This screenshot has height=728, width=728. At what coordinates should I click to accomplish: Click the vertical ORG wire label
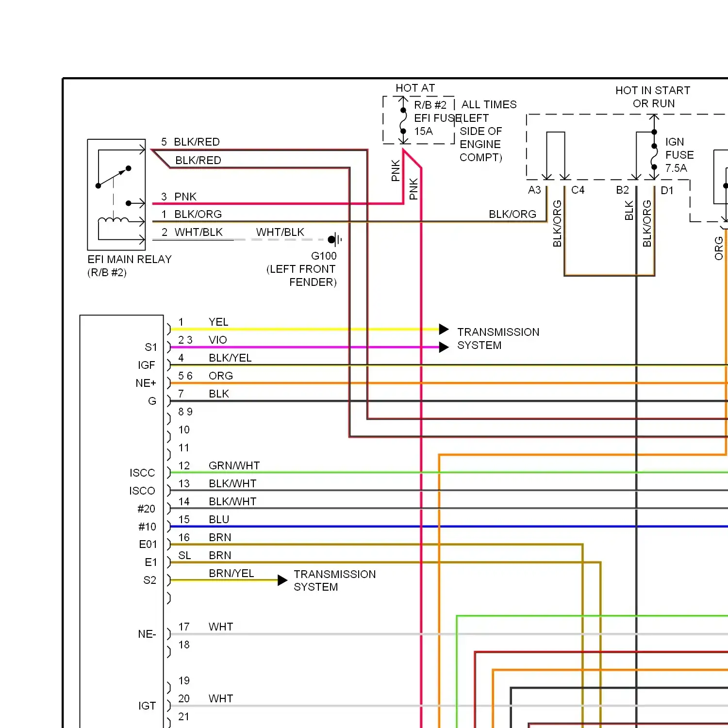click(x=719, y=248)
